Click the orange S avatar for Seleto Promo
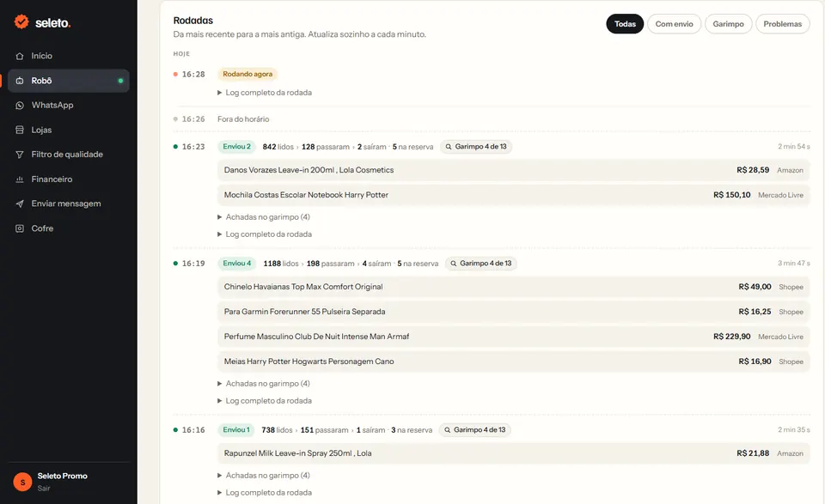825x504 pixels. 22,482
